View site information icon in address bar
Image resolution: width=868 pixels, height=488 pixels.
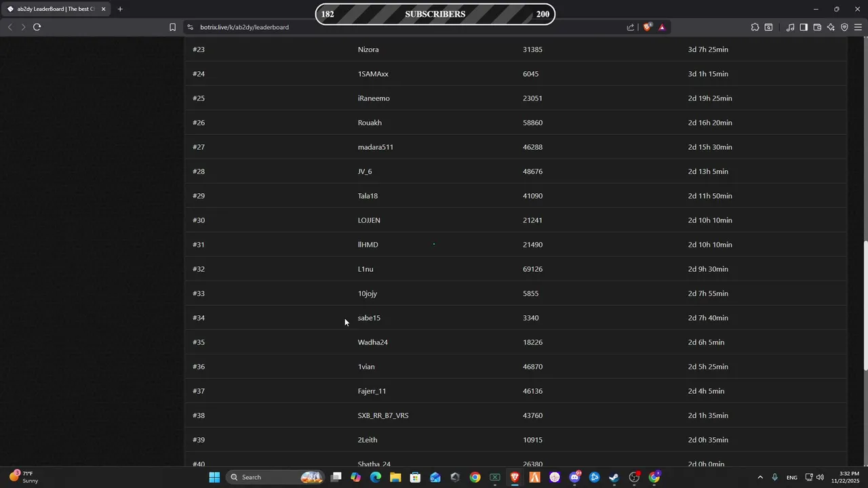[x=191, y=27]
